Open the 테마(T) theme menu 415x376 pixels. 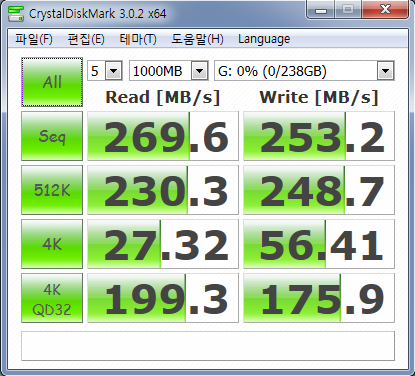point(138,39)
